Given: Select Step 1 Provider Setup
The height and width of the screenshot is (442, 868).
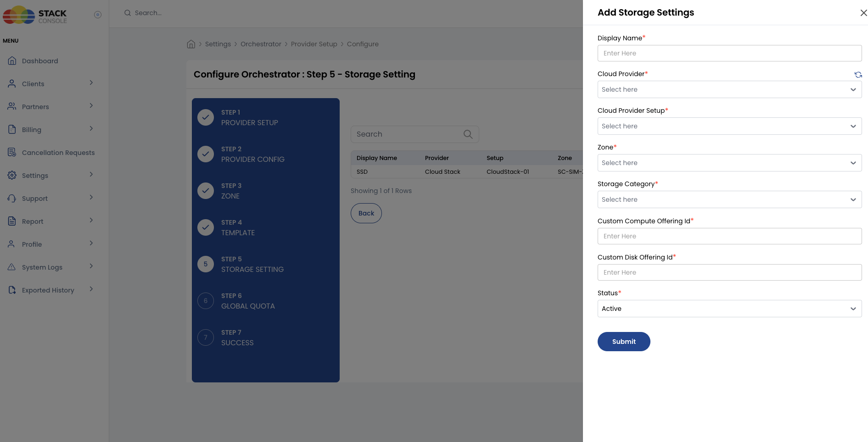Looking at the screenshot, I should point(249,118).
